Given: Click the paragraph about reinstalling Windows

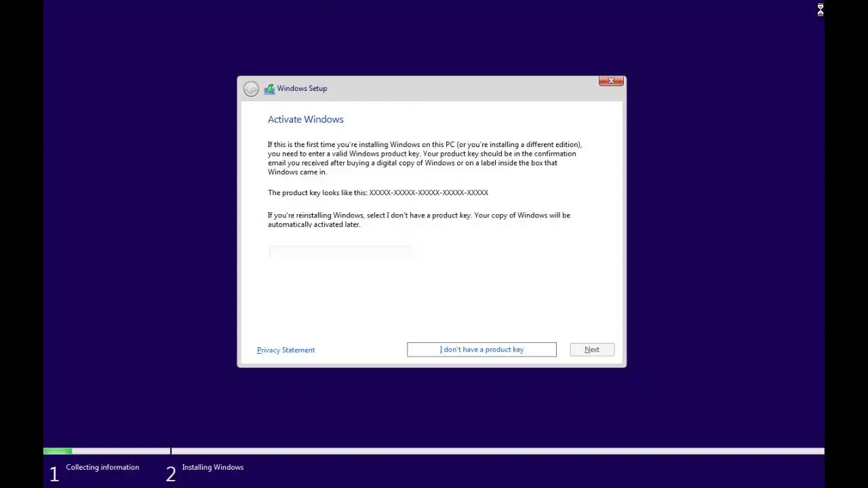Looking at the screenshot, I should (419, 220).
